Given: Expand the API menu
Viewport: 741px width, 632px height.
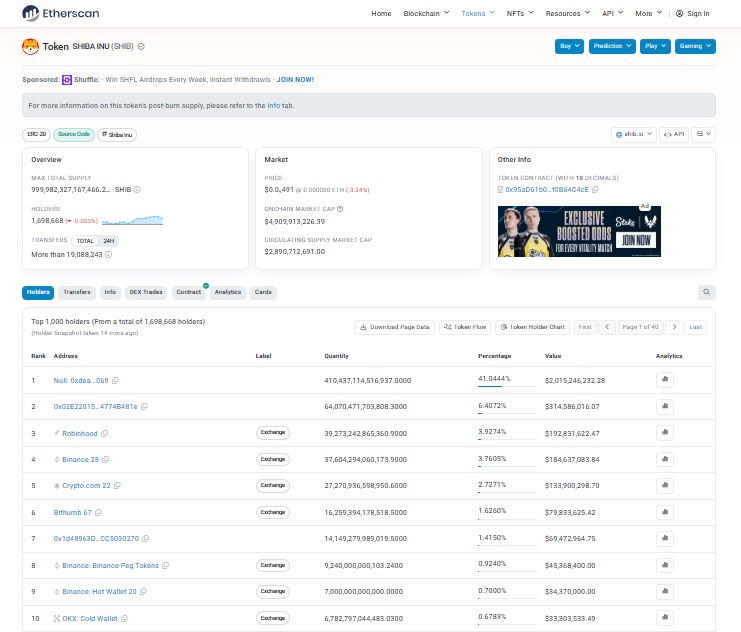Looking at the screenshot, I should pos(612,13).
